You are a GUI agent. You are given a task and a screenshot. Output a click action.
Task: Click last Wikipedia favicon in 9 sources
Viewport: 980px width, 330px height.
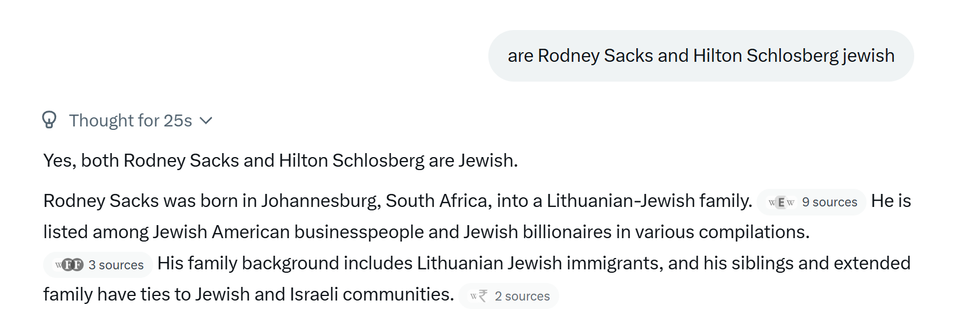791,202
